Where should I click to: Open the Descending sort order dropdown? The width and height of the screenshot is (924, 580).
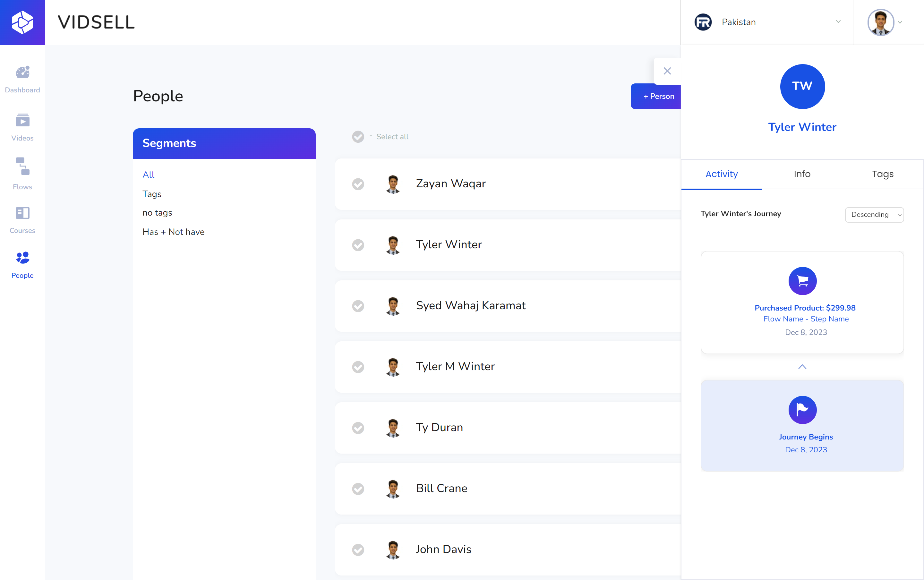point(874,215)
